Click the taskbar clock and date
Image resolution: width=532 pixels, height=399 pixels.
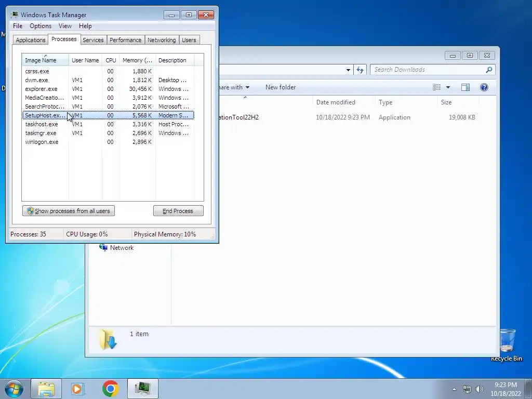coord(506,389)
